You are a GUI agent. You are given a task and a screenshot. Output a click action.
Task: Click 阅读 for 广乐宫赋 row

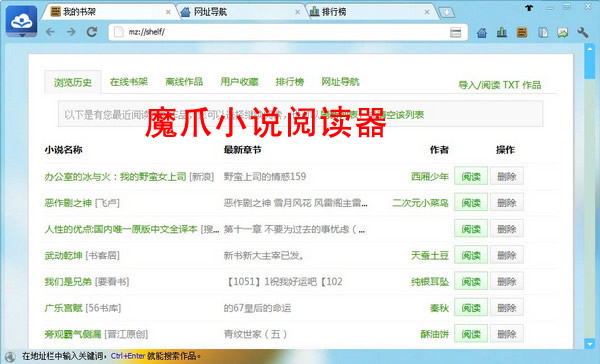coord(471,308)
